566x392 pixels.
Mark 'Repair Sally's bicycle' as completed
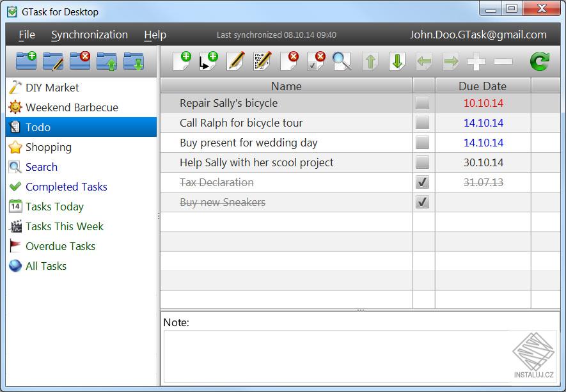[421, 102]
